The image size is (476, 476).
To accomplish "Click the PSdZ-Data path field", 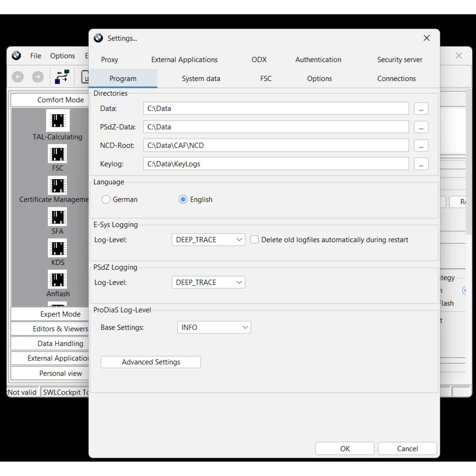I will (276, 127).
